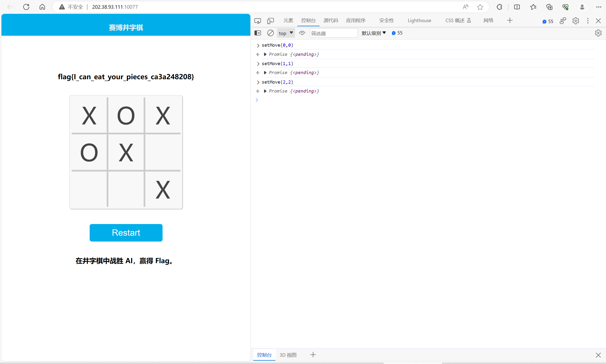Click the 筛选器 input field
Viewport: 606px width, 364px height.
[x=333, y=33]
